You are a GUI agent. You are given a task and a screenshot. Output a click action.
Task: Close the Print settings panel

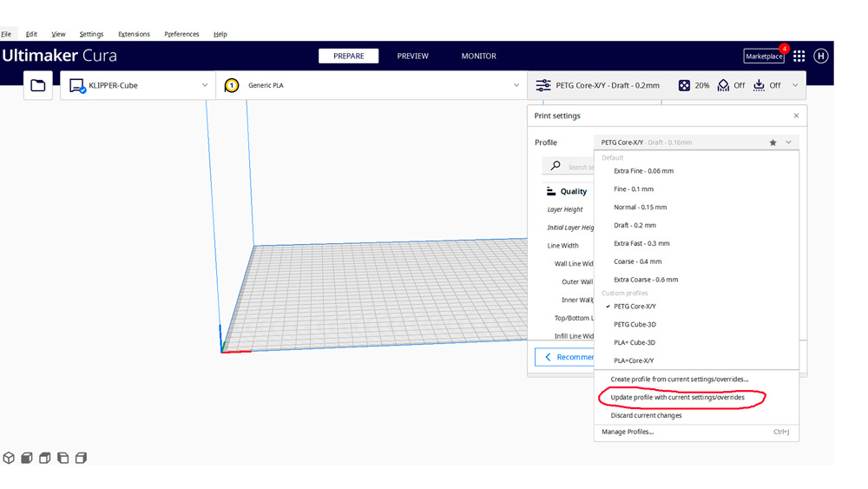796,116
